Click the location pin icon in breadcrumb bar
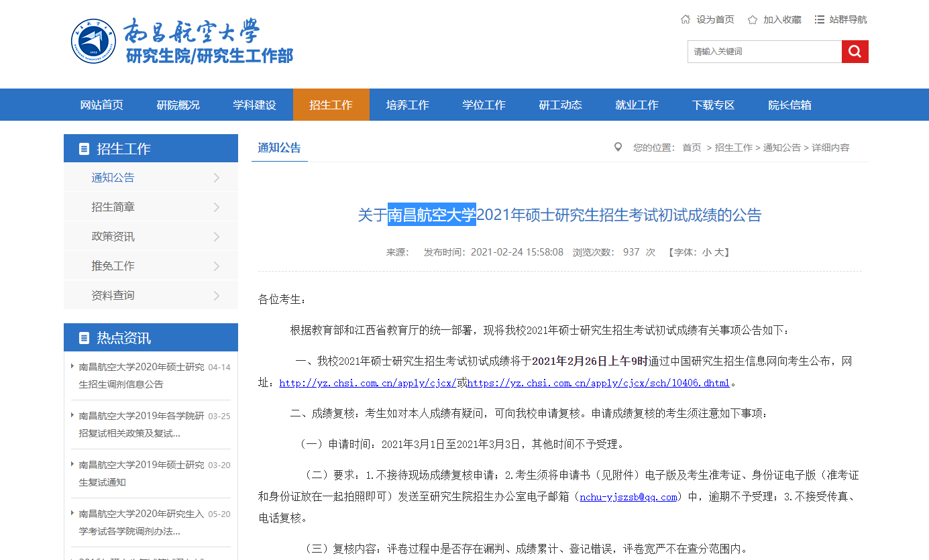Viewport: 929px width, 560px height. (x=618, y=147)
